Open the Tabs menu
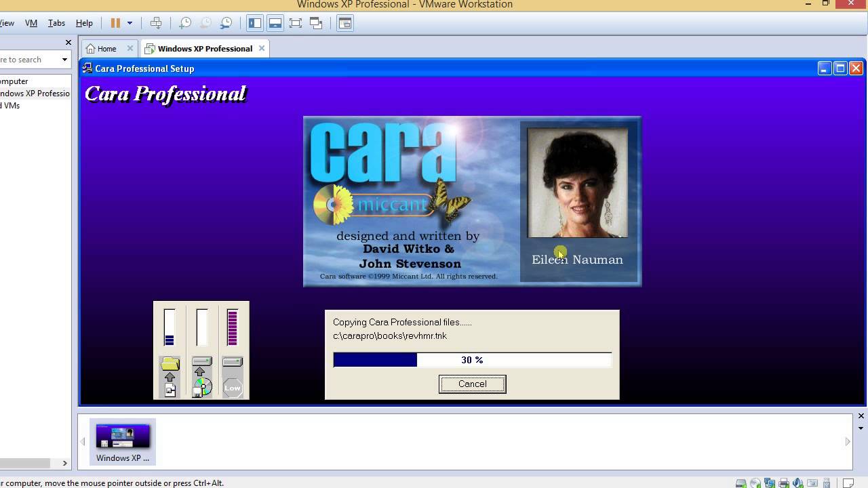The height and width of the screenshot is (488, 868). click(56, 23)
